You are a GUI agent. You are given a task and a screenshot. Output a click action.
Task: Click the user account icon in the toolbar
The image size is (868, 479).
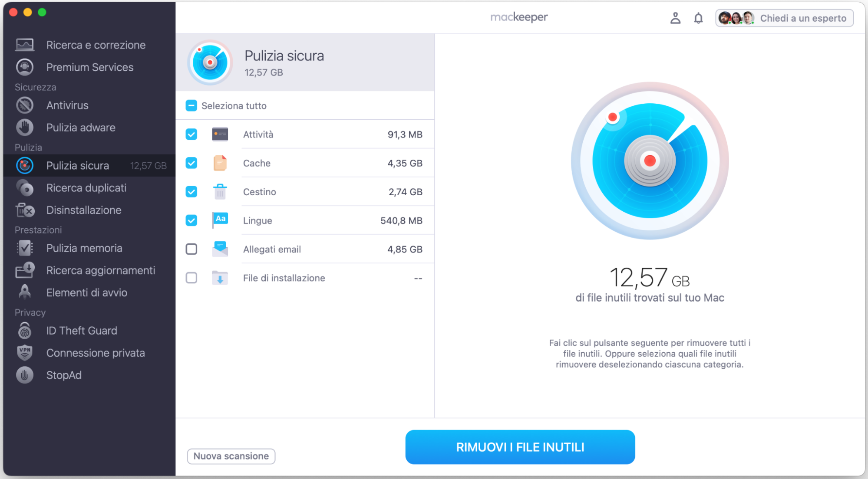(675, 18)
